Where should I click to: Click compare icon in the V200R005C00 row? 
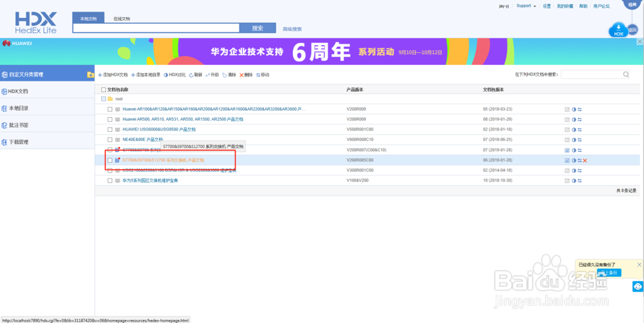(x=574, y=160)
